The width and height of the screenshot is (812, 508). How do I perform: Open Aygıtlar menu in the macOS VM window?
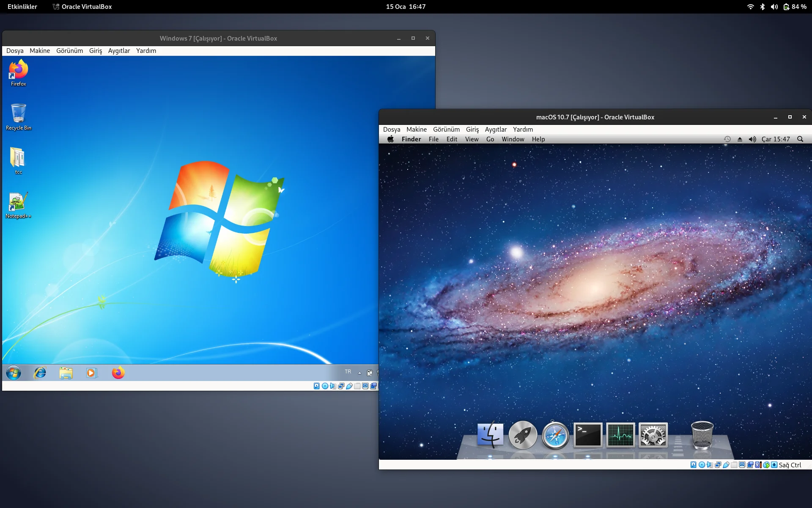coord(496,130)
